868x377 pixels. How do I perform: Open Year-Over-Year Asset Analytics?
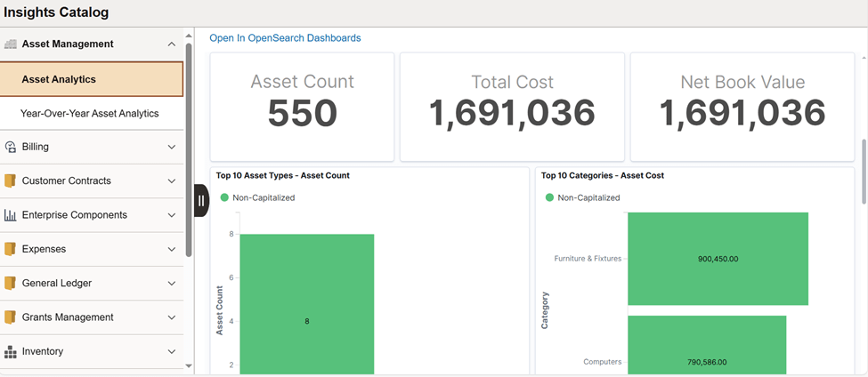click(90, 113)
